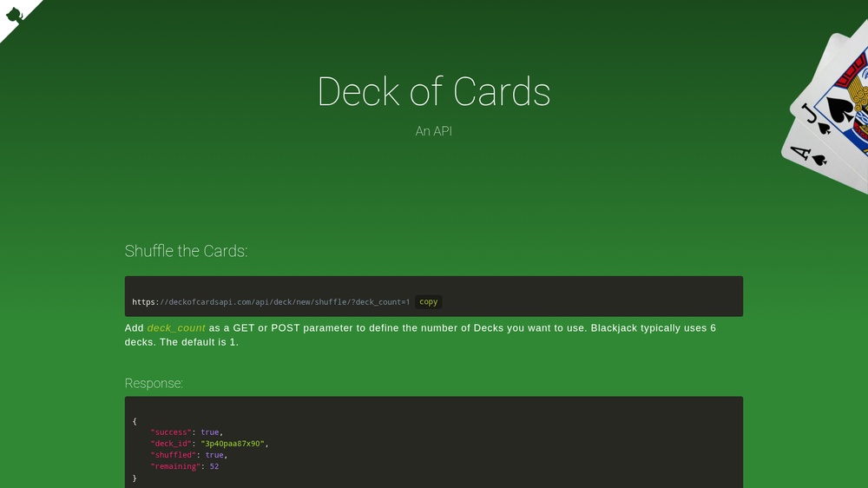Open the GitHub corner octocat icon
868x488 pixels.
coord(14,14)
